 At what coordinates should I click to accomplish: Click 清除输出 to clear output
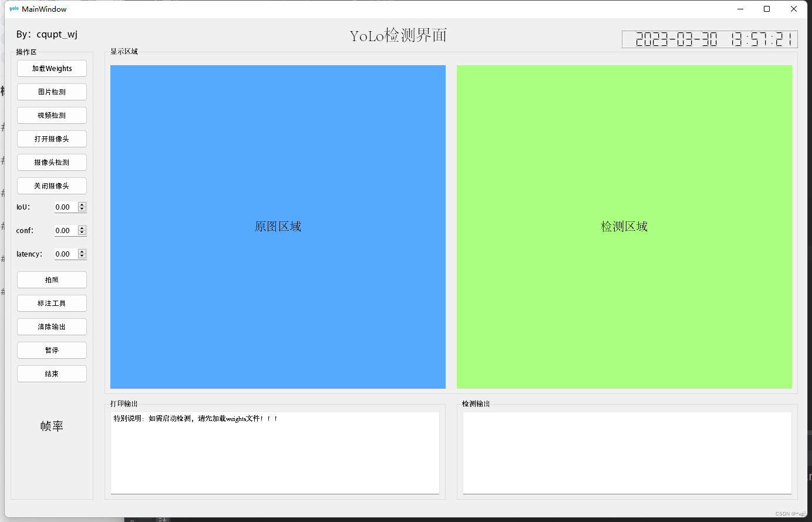(52, 327)
